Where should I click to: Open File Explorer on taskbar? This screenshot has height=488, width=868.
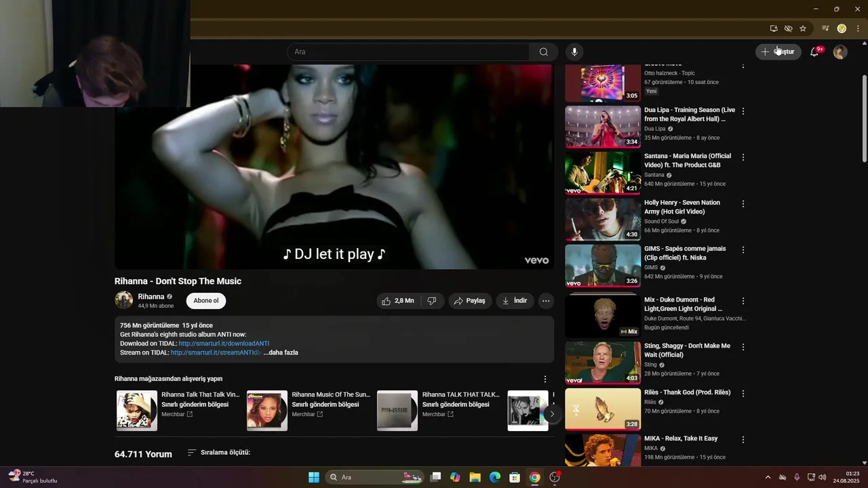tap(475, 477)
